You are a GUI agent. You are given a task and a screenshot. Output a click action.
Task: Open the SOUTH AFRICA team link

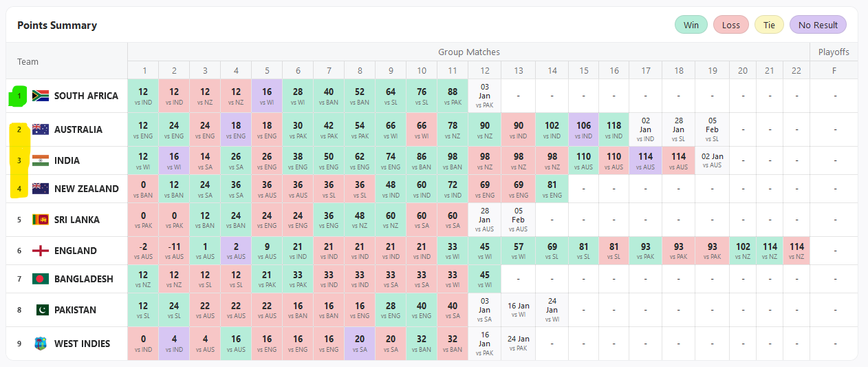coord(86,96)
